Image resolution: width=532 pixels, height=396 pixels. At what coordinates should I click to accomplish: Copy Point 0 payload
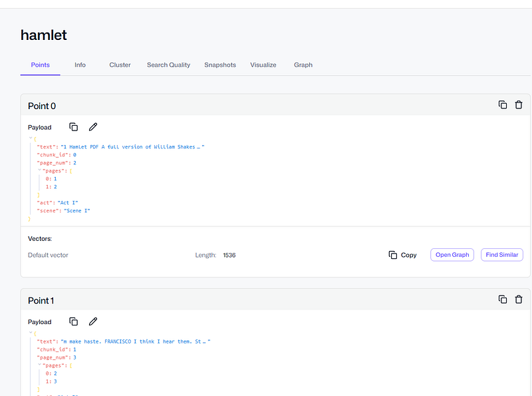[74, 127]
